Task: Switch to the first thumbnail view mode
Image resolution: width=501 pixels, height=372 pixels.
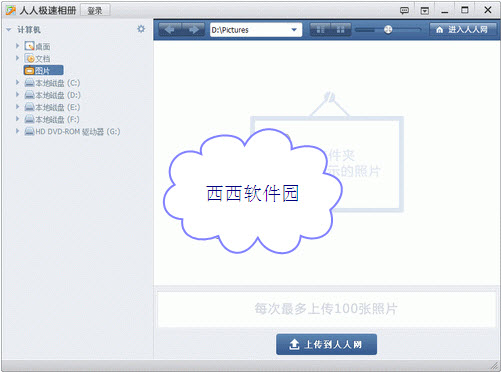Action: click(x=320, y=30)
